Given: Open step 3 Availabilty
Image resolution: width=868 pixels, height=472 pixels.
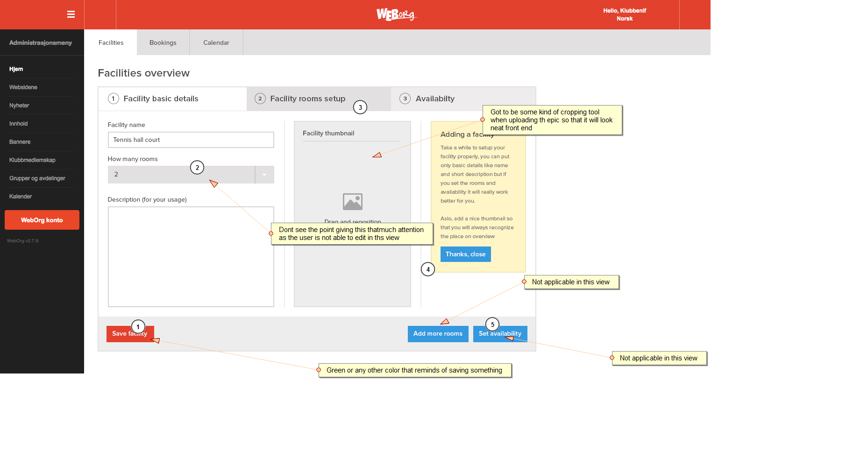Looking at the screenshot, I should tap(463, 99).
